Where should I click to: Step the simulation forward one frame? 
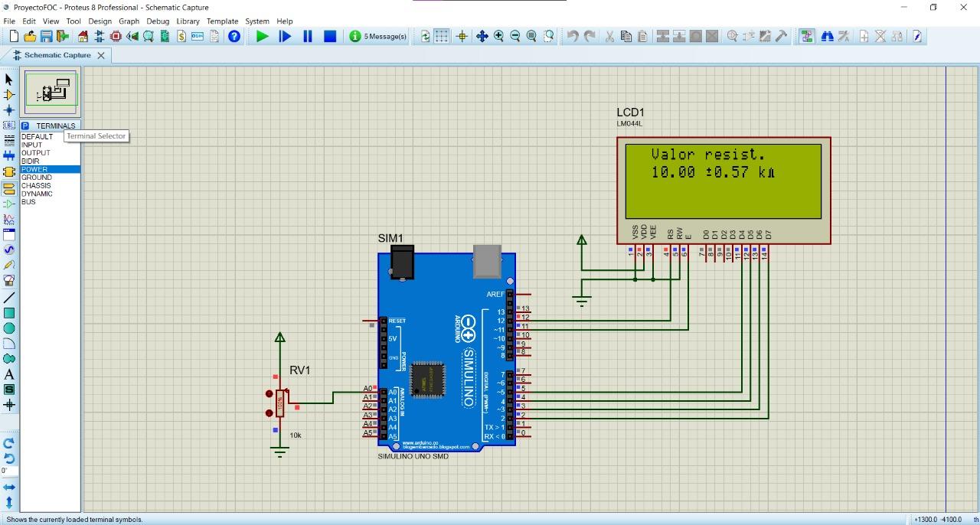285,36
